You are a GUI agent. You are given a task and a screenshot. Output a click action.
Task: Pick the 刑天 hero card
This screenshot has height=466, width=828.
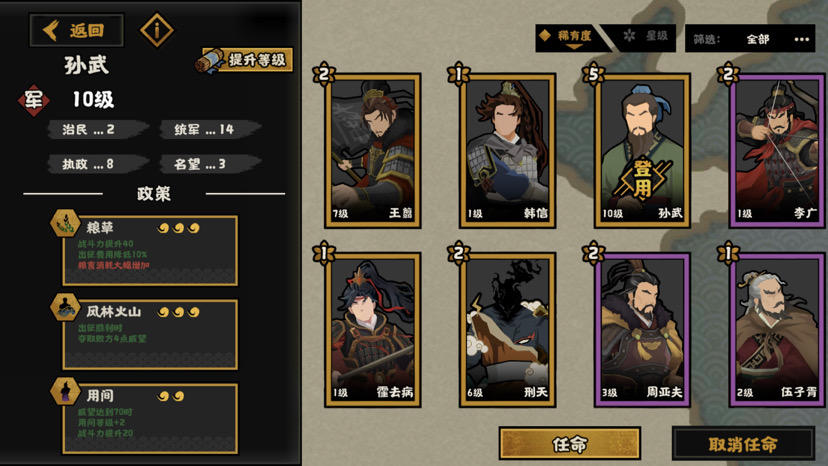[x=507, y=330]
